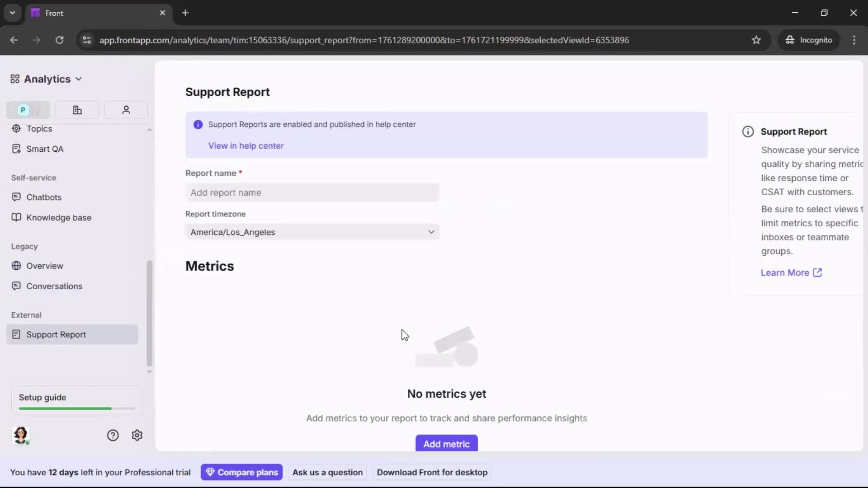Open the Knowledge base section
868x488 pixels.
58,217
